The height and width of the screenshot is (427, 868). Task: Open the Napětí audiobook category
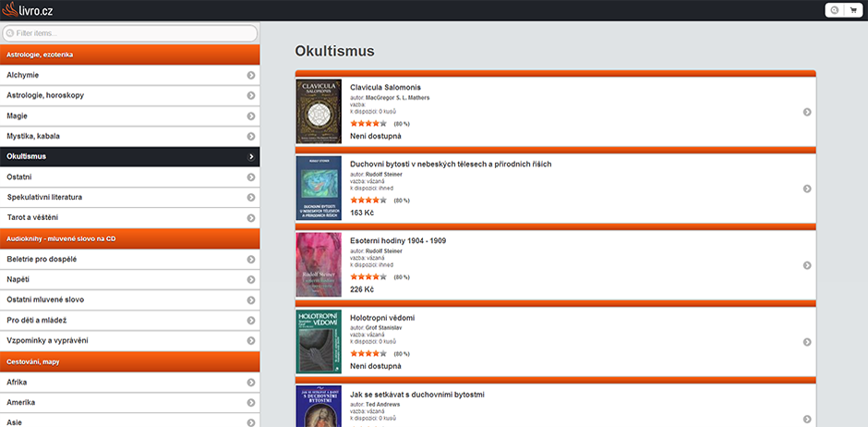[x=130, y=280]
